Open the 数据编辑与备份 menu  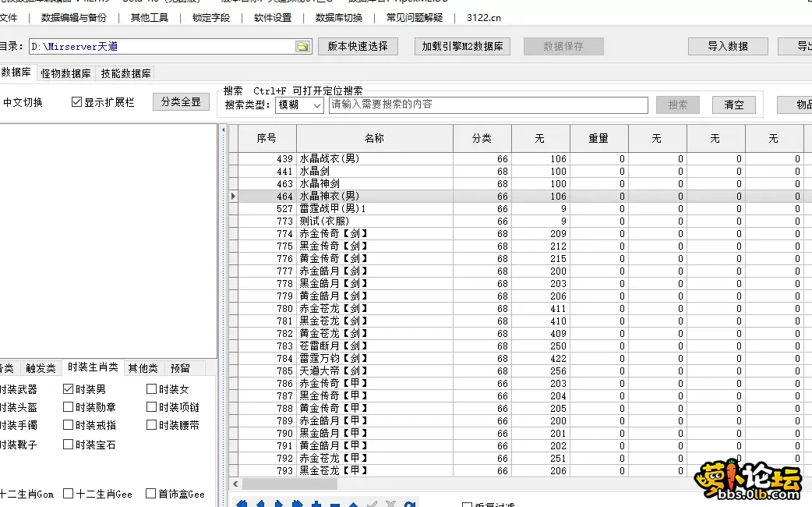click(73, 18)
